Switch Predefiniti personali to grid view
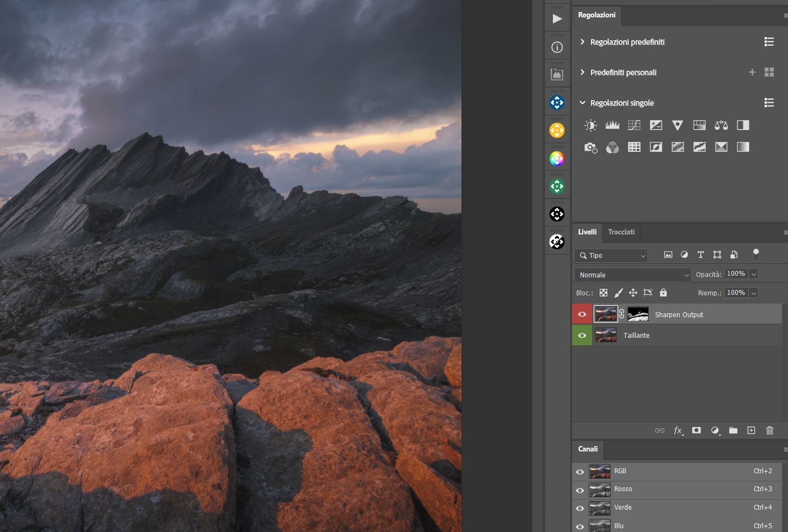Viewport: 788px width, 532px height. pyautogui.click(x=769, y=72)
